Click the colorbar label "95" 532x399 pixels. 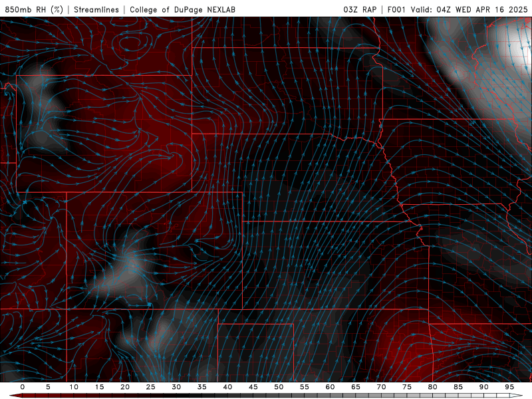(509, 387)
